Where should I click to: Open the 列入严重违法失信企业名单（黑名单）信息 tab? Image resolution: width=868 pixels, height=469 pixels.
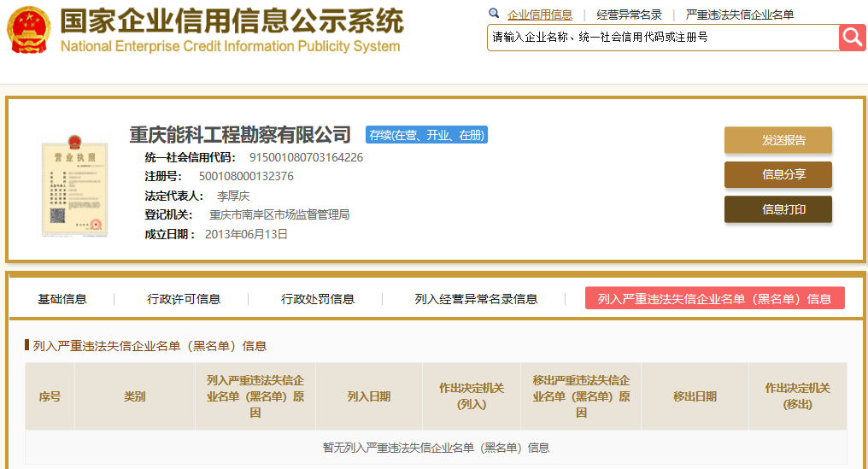point(715,298)
